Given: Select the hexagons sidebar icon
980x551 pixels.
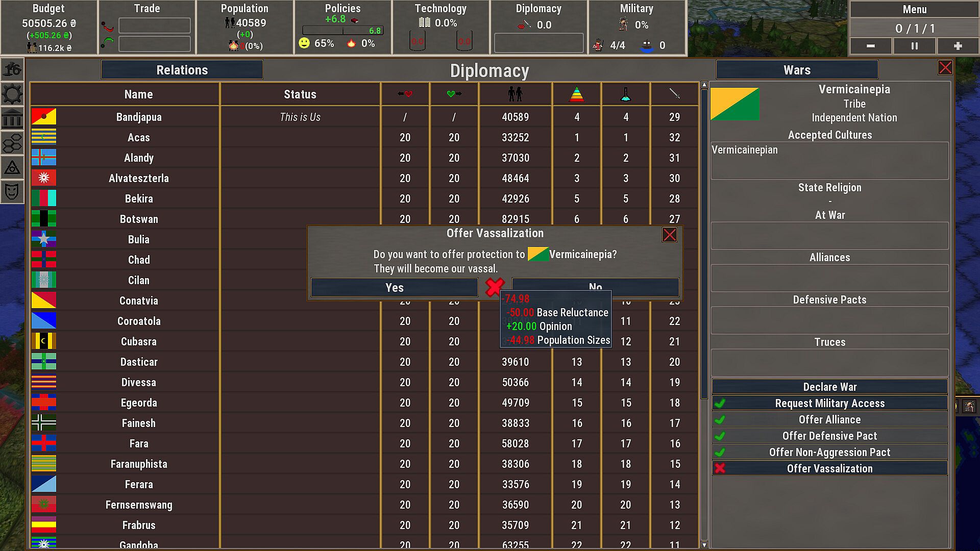Looking at the screenshot, I should pos(12,143).
